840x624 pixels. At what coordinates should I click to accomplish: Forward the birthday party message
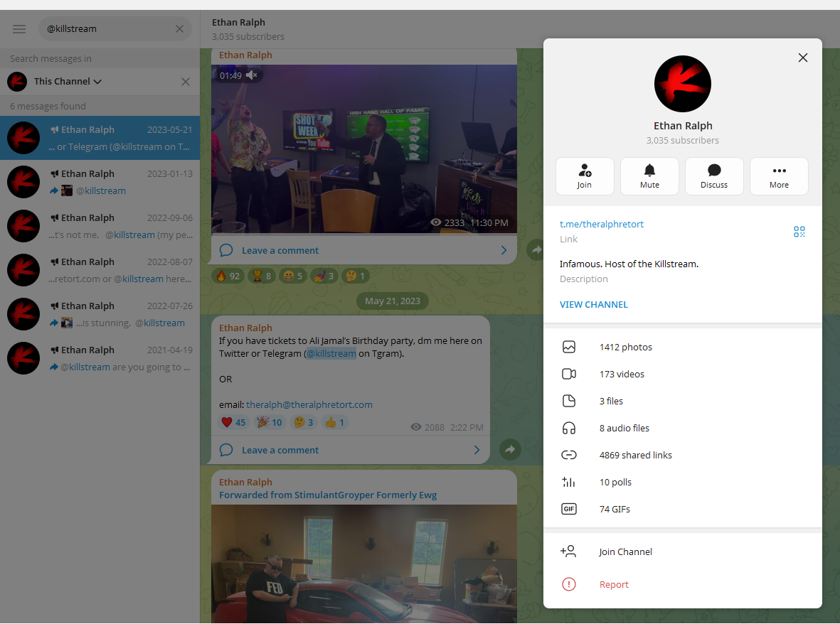pos(510,450)
